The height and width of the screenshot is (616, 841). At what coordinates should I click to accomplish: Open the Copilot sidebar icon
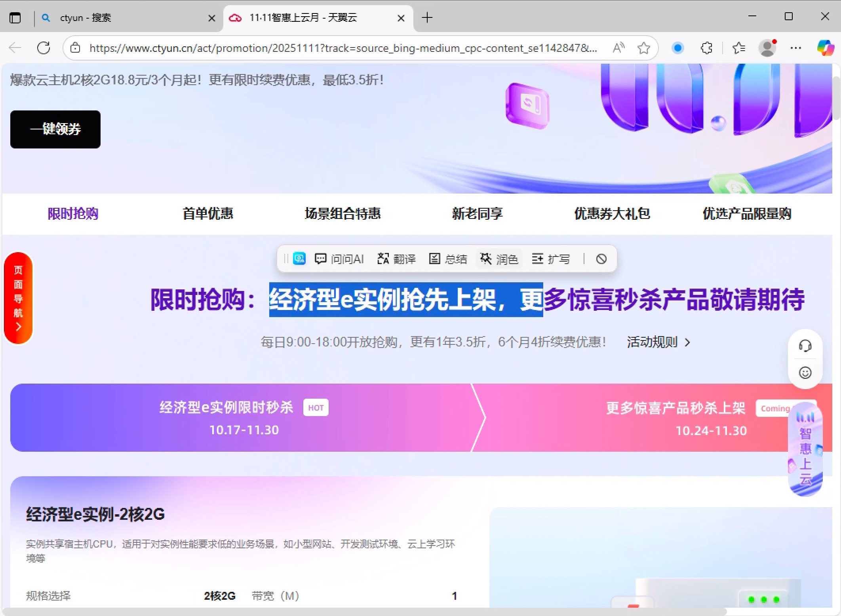[825, 48]
